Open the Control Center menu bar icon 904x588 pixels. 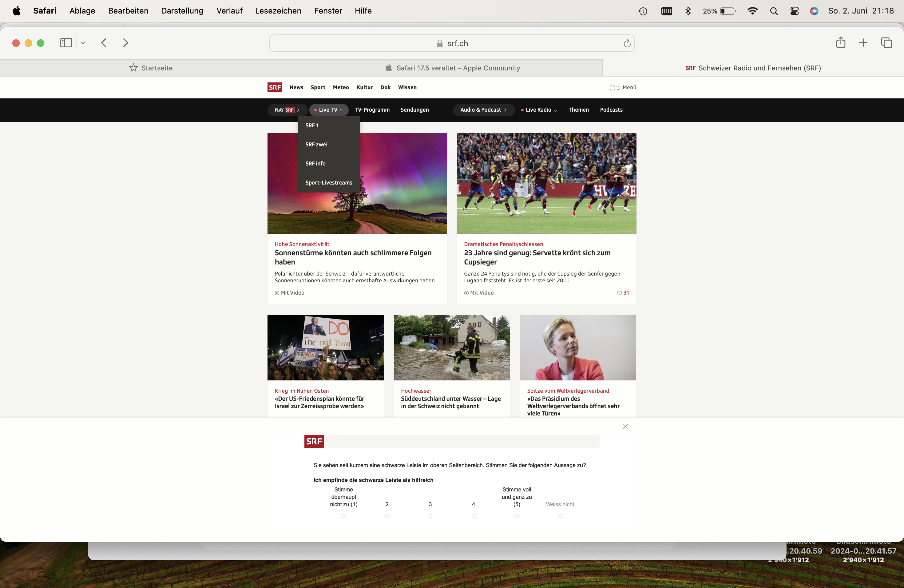click(794, 11)
